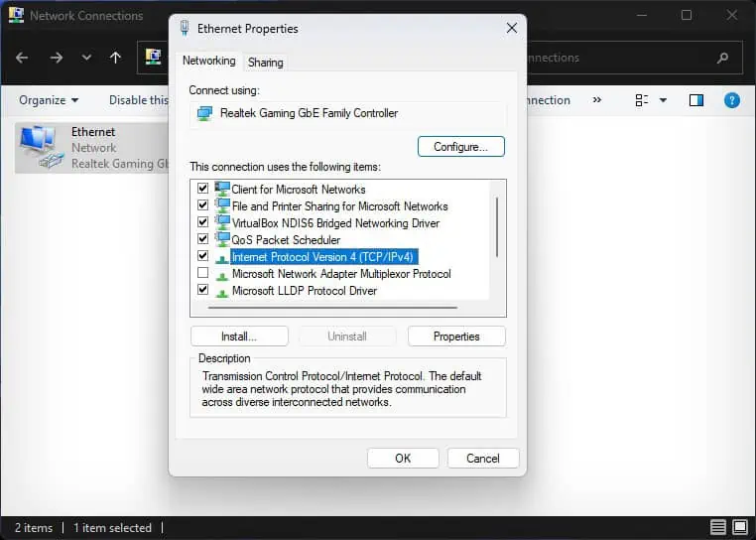Select Microsoft Network Adapter Multiplexor Protocol item
Image resolution: width=756 pixels, height=540 pixels.
341,274
